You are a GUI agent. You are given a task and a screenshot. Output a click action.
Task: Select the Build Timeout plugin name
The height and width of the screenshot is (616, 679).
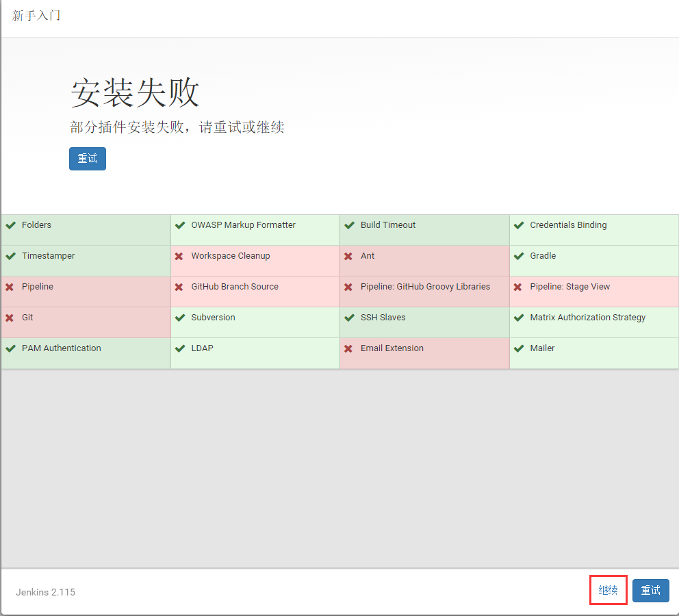[388, 224]
